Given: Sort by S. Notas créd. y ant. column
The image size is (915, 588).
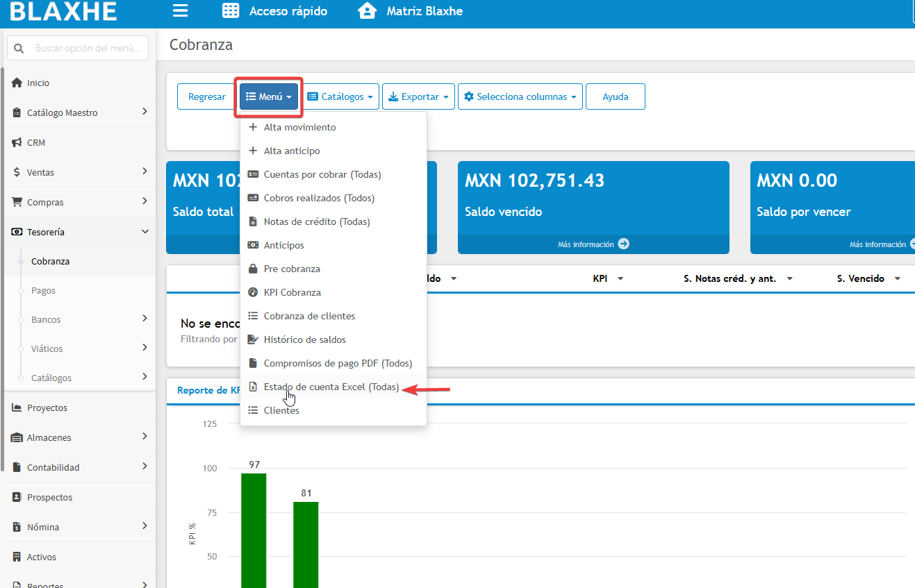Looking at the screenshot, I should coord(739,278).
